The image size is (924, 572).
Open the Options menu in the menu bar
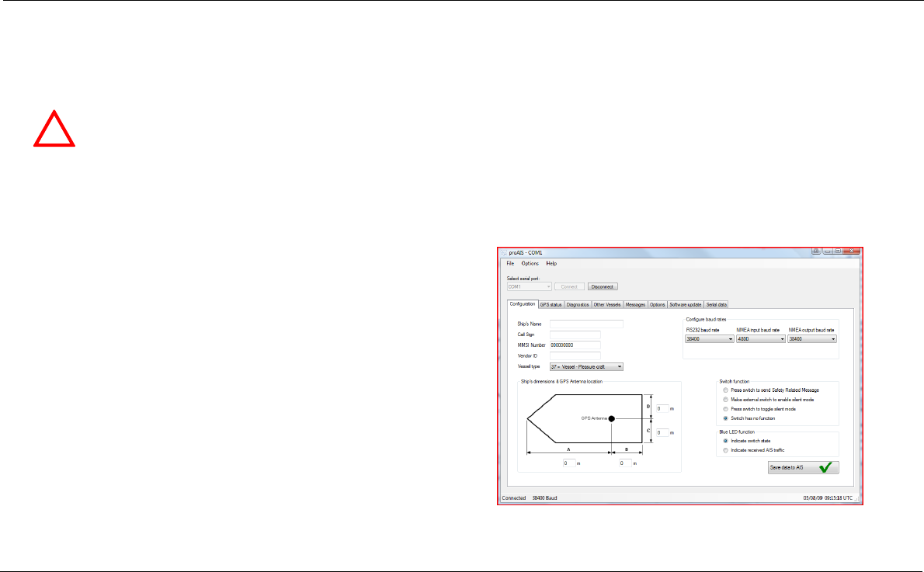pos(530,263)
